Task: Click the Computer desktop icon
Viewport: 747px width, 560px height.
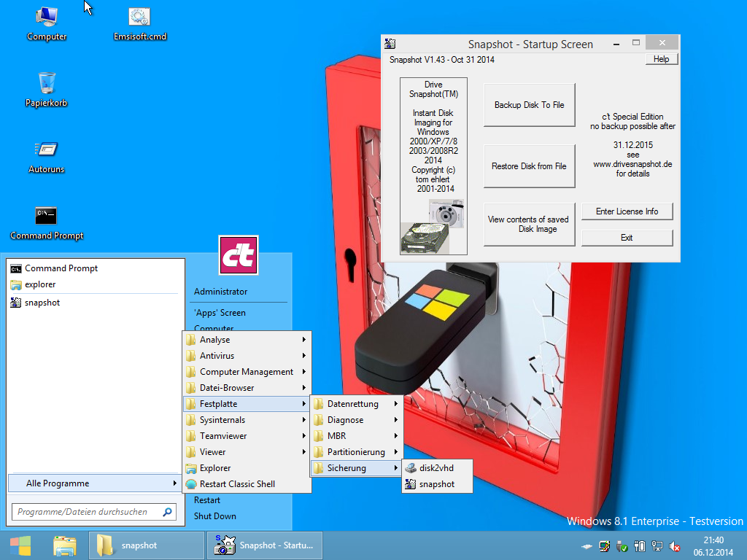Action: (46, 18)
